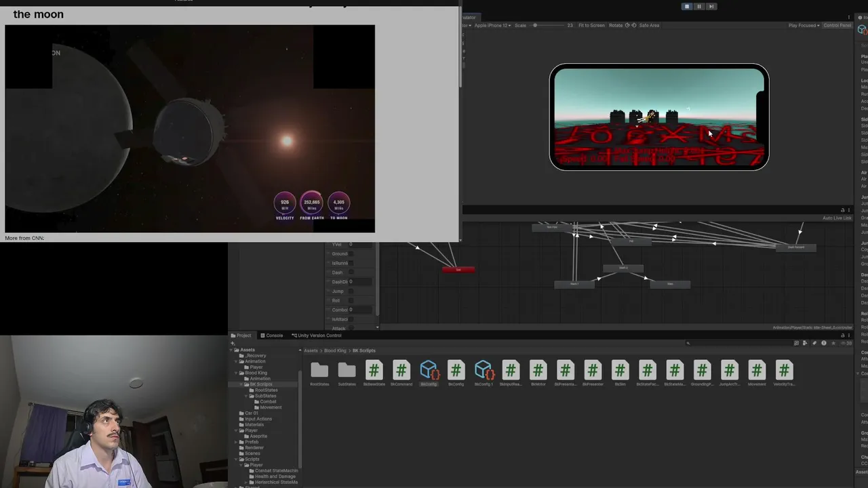Image resolution: width=868 pixels, height=488 pixels.
Task: Rotate the simulated device clockwise
Action: click(x=635, y=25)
